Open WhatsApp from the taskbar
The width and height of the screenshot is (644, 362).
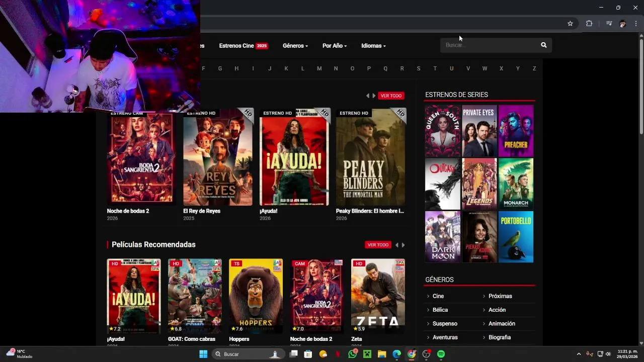tap(353, 354)
